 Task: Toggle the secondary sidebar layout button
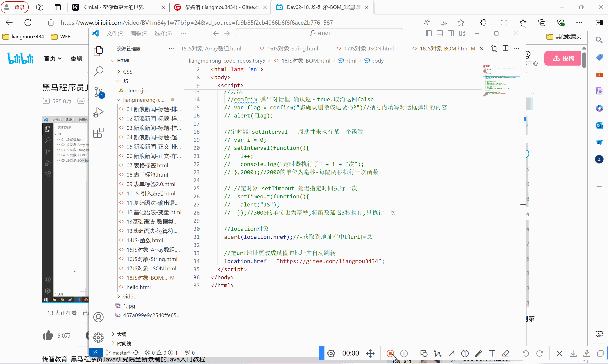pos(451,33)
